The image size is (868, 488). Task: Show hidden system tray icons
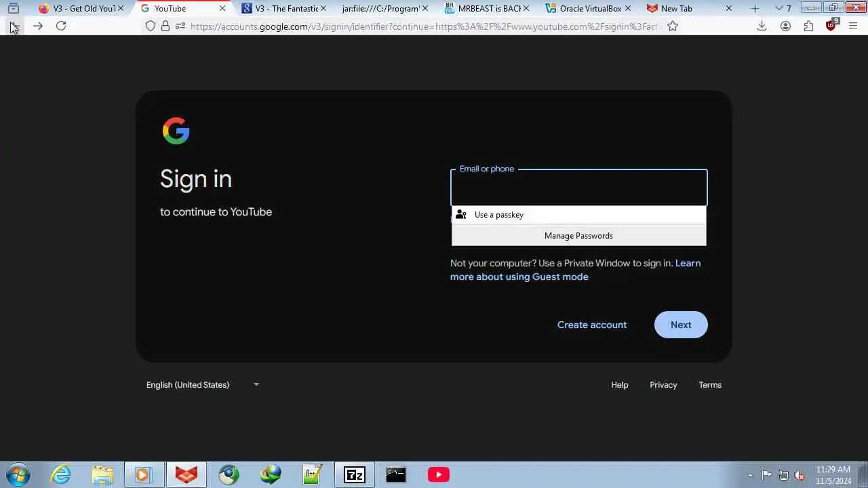click(750, 475)
